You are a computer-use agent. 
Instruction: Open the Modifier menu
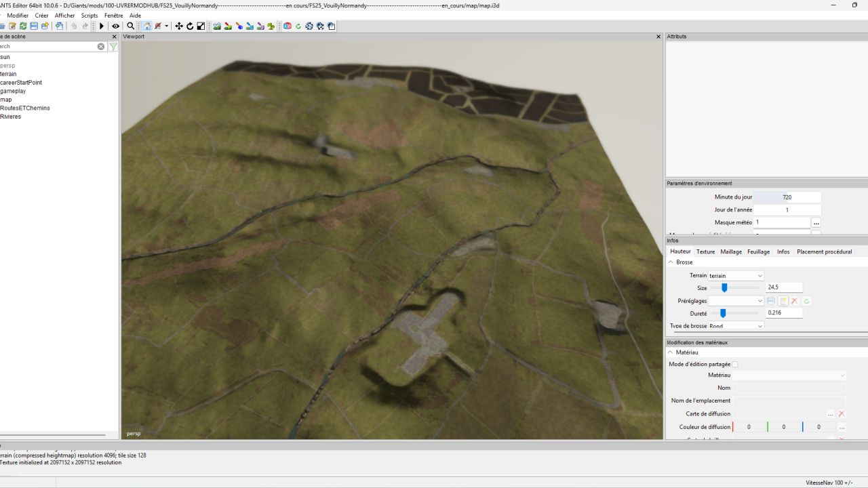pyautogui.click(x=18, y=15)
